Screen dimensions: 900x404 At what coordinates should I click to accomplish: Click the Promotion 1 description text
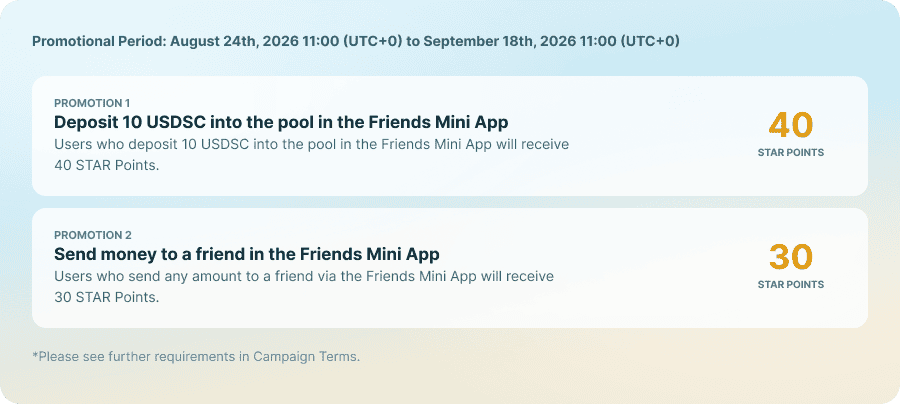[312, 155]
